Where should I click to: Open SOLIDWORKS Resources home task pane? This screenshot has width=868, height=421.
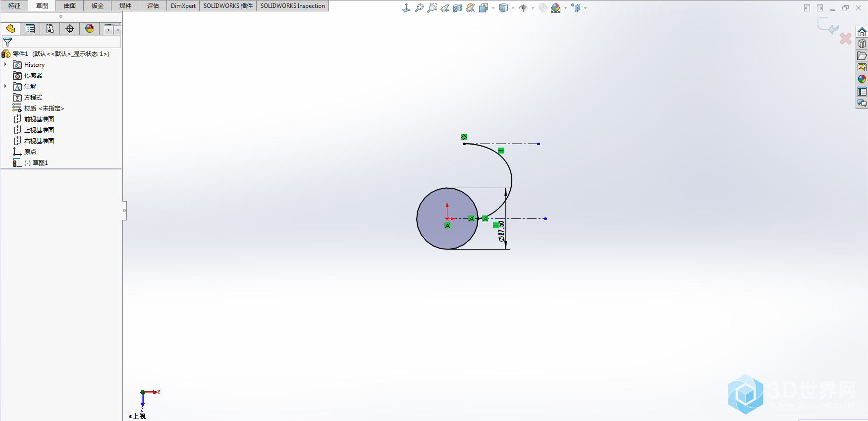click(x=862, y=32)
